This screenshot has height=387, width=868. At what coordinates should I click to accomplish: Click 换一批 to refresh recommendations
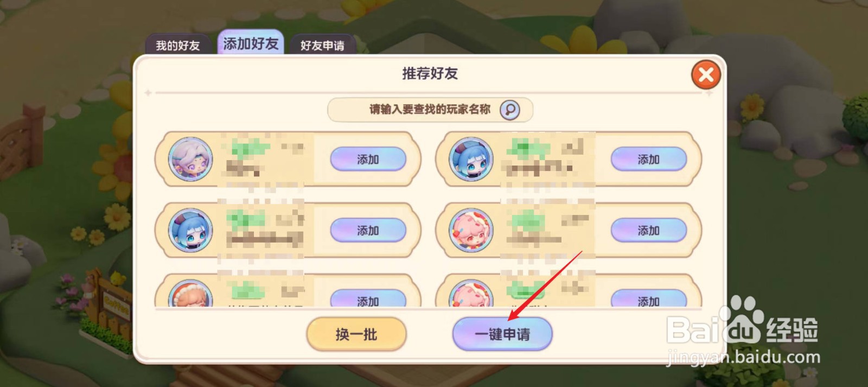(356, 334)
